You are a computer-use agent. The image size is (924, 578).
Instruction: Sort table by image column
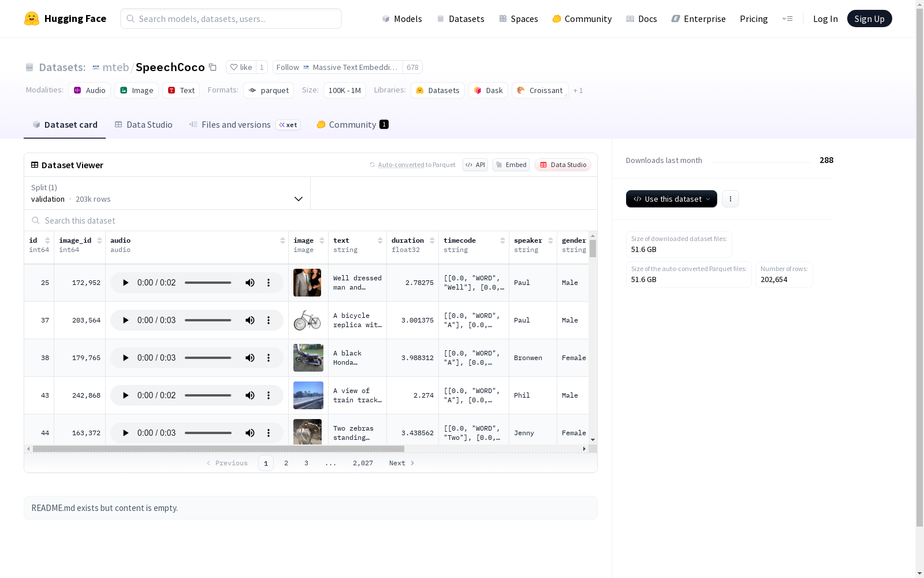tap(322, 240)
